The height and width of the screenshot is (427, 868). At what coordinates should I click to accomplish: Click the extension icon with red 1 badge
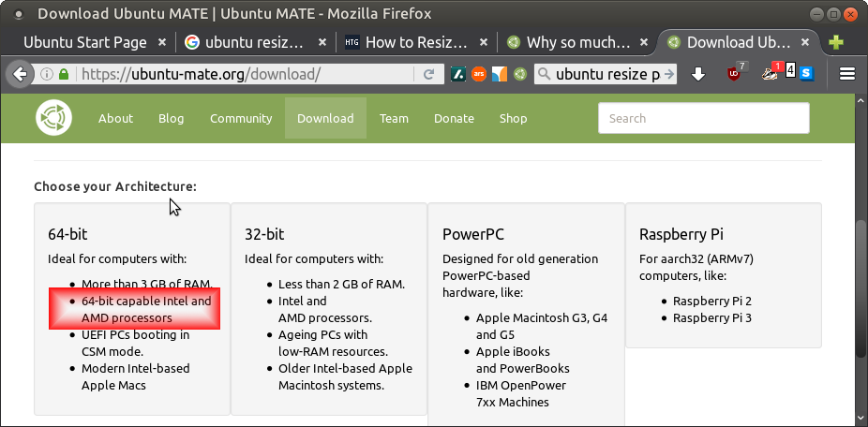coord(771,72)
